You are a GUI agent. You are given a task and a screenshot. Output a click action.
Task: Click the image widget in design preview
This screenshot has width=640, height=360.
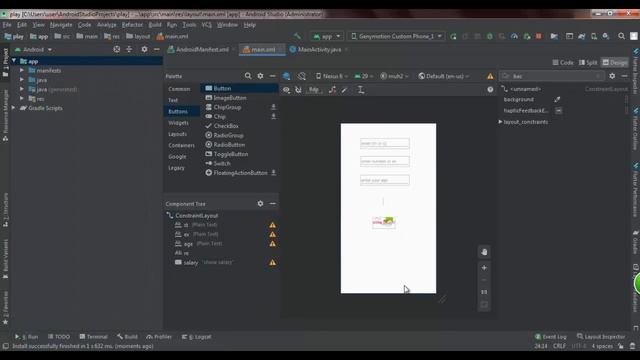(384, 222)
